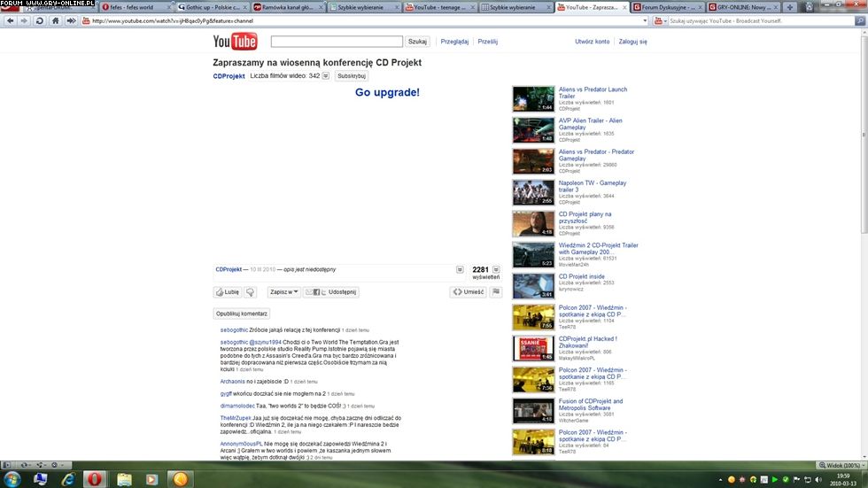Click the Utwórz konto link
This screenshot has width=868, height=488.
pos(592,42)
